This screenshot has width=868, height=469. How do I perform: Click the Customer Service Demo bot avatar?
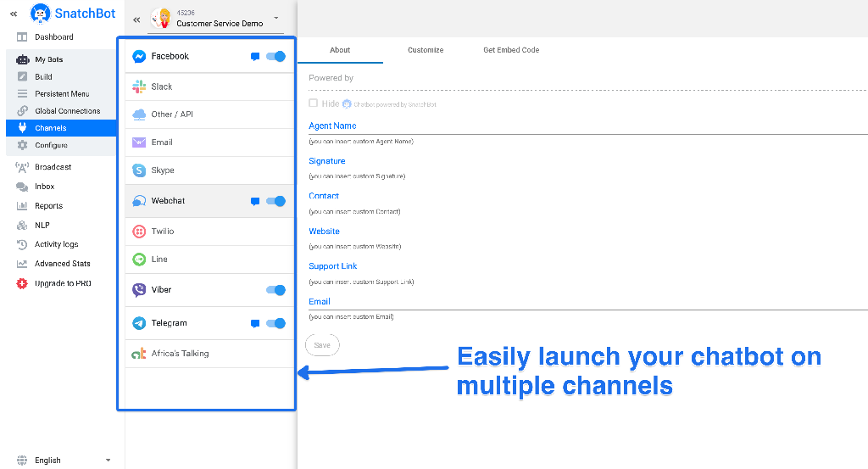tap(161, 19)
